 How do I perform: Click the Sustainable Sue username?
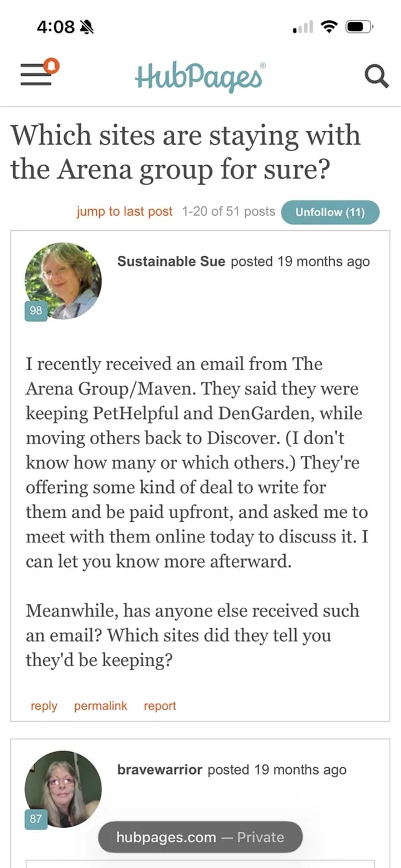pos(171,261)
